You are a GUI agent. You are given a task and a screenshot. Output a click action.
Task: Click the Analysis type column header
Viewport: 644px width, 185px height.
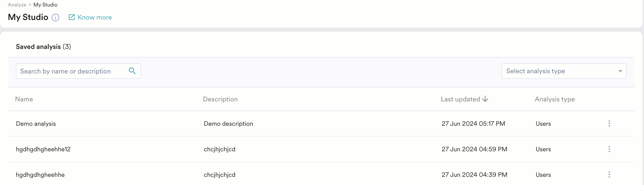pos(554,99)
